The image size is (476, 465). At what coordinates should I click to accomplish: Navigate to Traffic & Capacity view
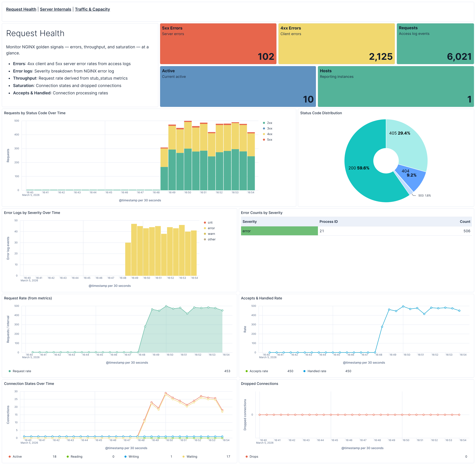tap(93, 9)
